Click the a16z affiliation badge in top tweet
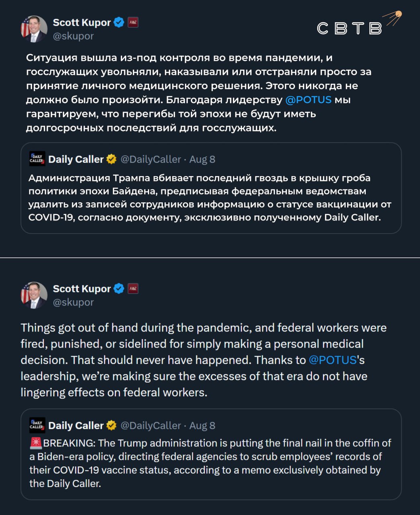This screenshot has height=515, width=420. pos(133,23)
